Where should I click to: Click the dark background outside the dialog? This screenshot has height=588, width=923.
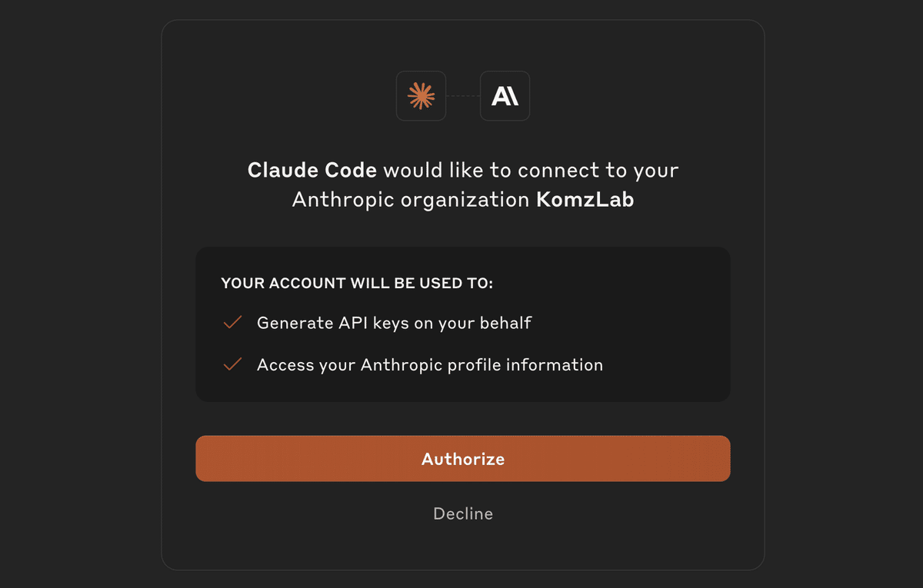pos(77,307)
